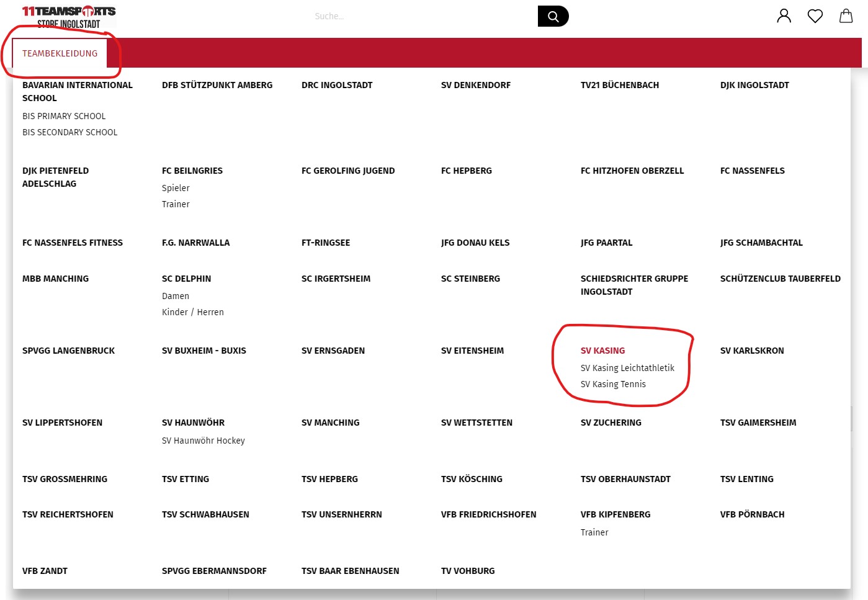Go to DRC Ingolstadt

337,85
